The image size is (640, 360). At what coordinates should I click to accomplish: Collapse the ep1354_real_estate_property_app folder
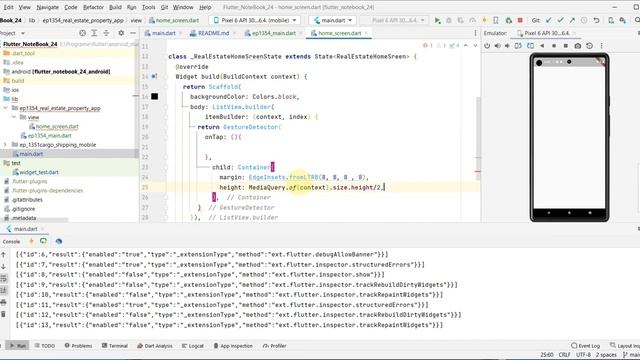tap(6, 108)
